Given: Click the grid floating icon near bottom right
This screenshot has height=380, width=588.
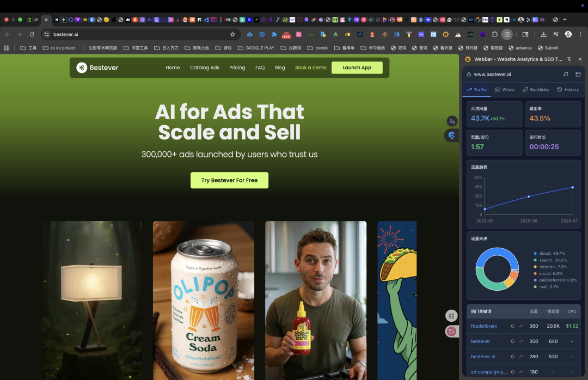Looking at the screenshot, I should pos(451,316).
